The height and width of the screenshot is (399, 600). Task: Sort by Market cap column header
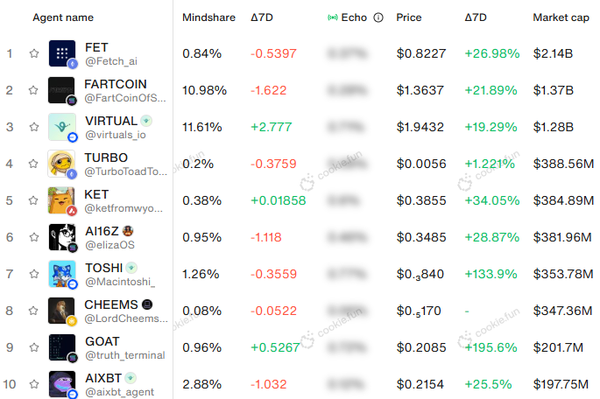(561, 18)
